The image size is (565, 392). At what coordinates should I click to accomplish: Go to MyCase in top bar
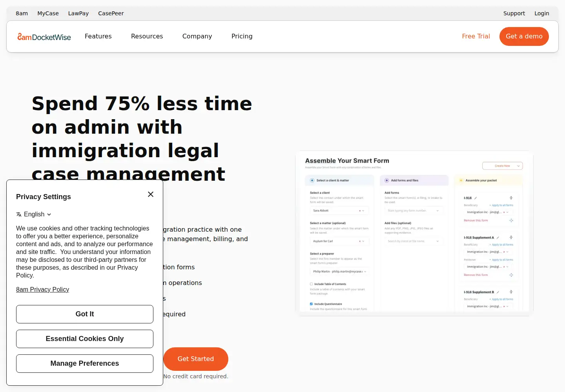[x=48, y=13]
